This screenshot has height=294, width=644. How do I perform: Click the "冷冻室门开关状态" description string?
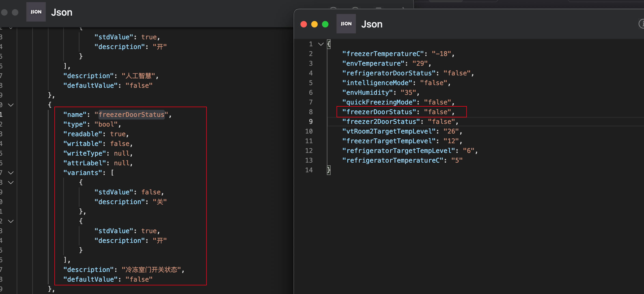coord(151,270)
